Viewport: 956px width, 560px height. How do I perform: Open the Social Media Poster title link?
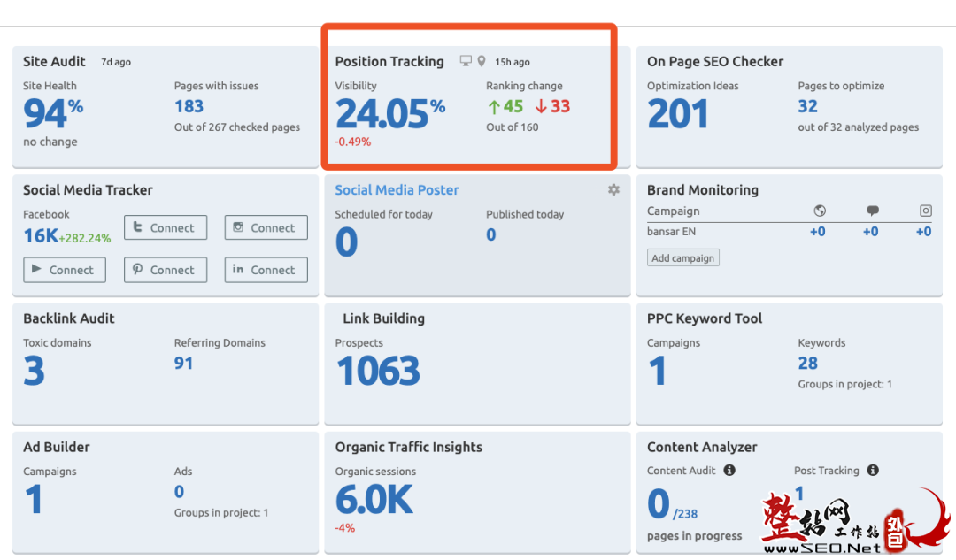pos(397,189)
